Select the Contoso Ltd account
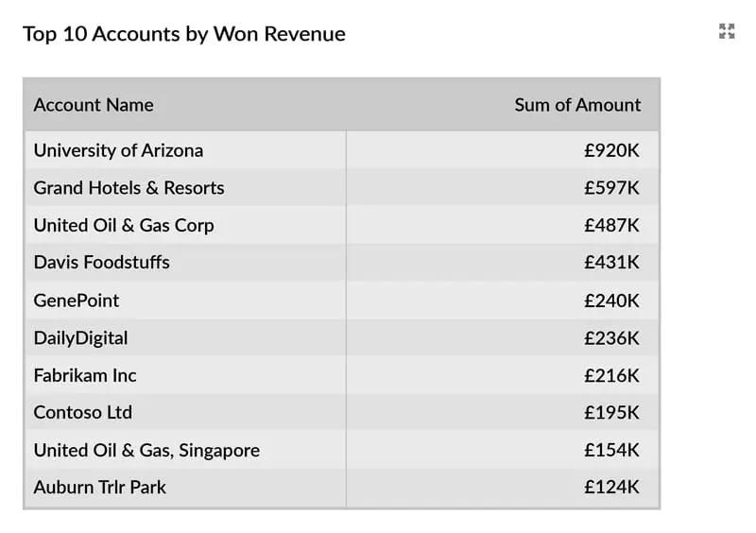The image size is (756, 533). [x=83, y=412]
